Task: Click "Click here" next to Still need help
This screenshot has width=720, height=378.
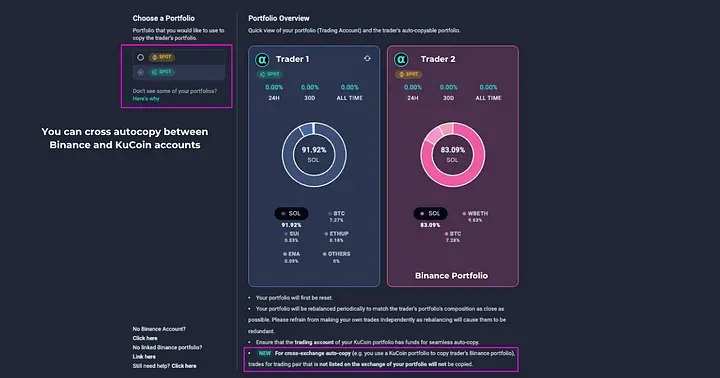Action: pos(184,366)
